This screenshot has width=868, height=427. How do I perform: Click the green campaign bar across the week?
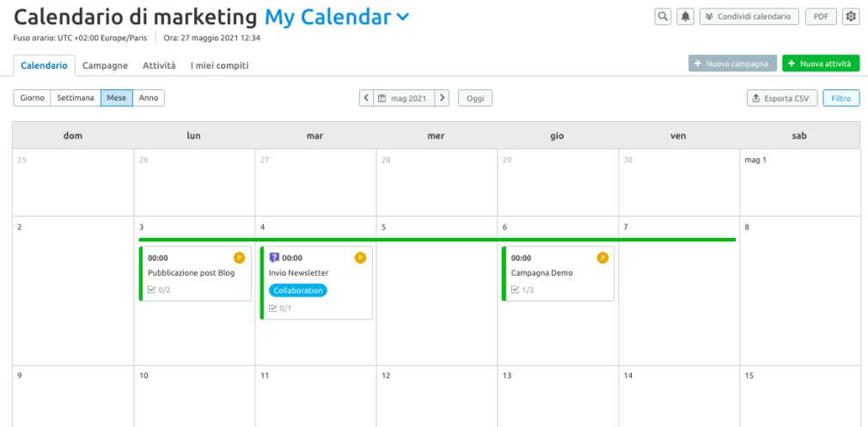[x=437, y=240]
